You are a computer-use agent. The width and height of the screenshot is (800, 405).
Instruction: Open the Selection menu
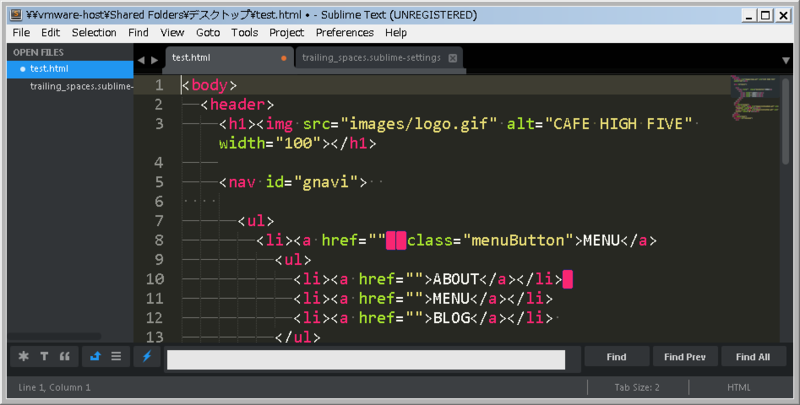94,33
